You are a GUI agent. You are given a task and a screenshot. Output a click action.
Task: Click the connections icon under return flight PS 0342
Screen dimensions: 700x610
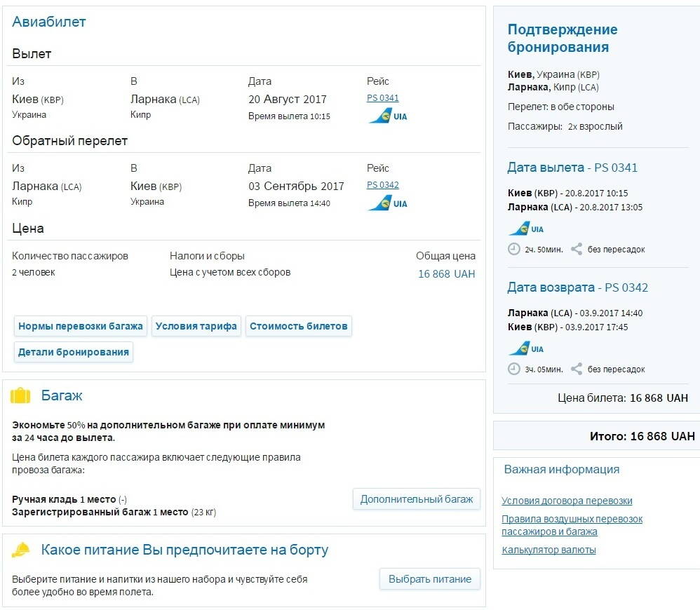(577, 369)
